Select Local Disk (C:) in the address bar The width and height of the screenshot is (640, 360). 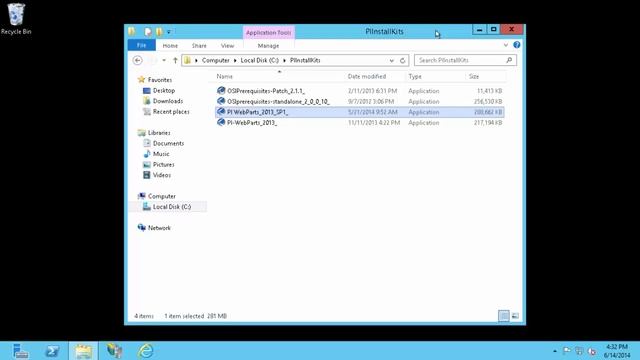[260, 60]
